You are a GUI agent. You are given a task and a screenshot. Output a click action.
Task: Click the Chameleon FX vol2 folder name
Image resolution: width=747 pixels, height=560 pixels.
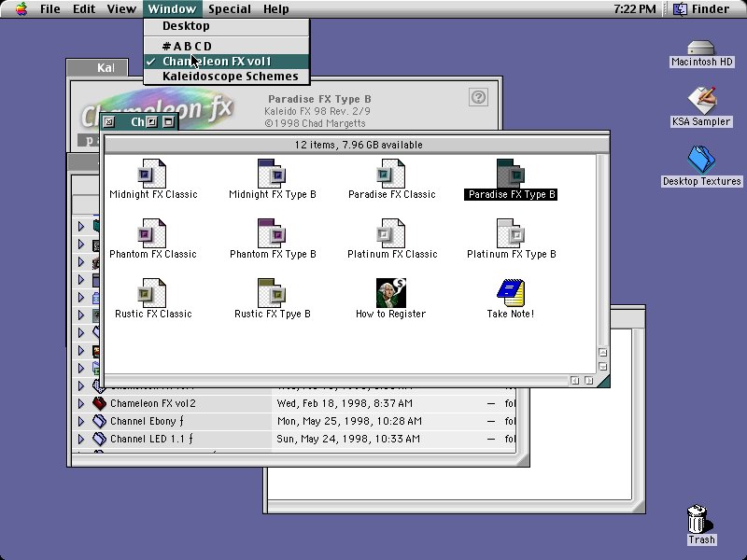click(153, 403)
